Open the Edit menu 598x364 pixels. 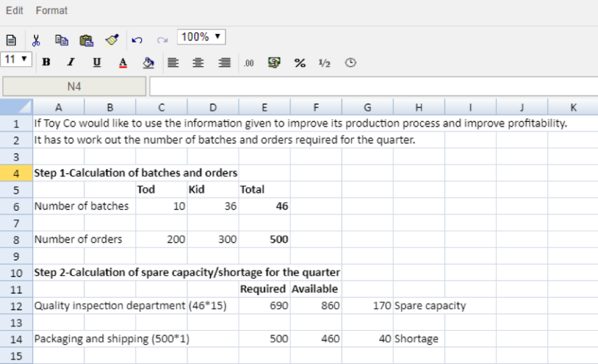tap(15, 11)
